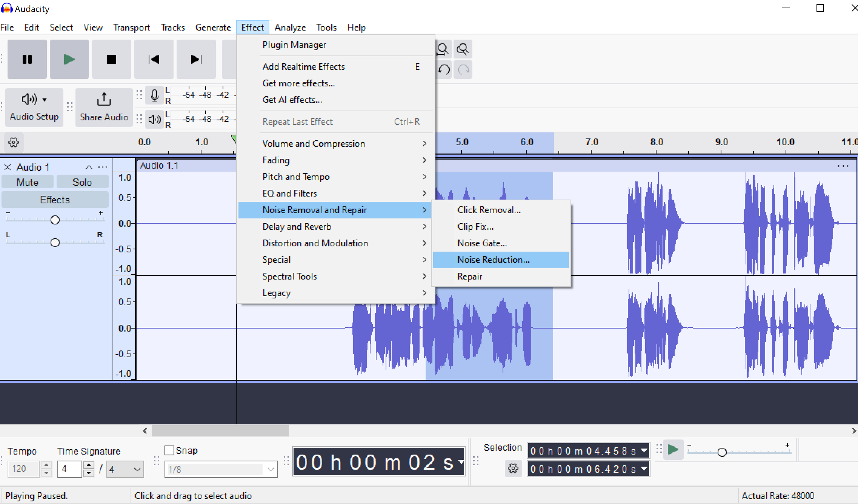
Task: Open selection start time format dropdown
Action: click(644, 450)
